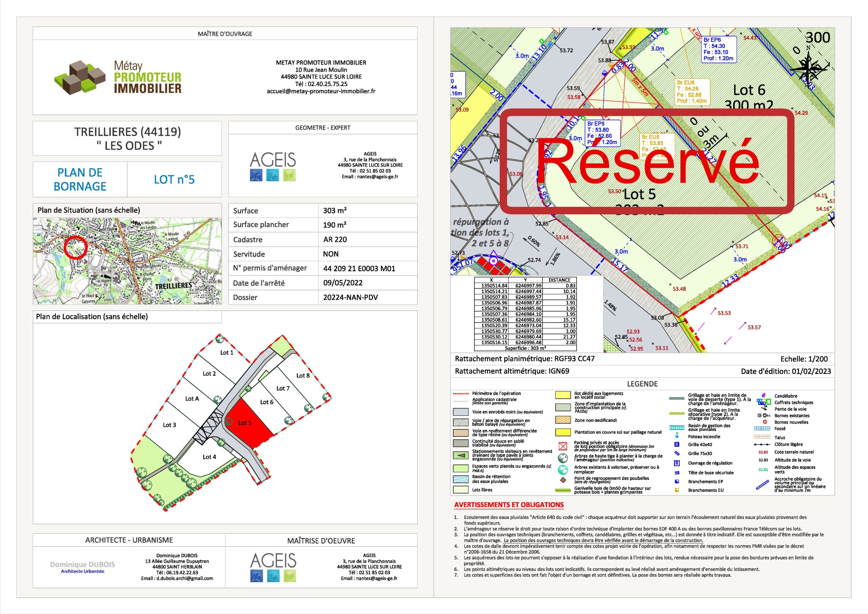Click the Plantation en couvre sol yellow swatch
This screenshot has height=614, width=868.
[x=563, y=432]
